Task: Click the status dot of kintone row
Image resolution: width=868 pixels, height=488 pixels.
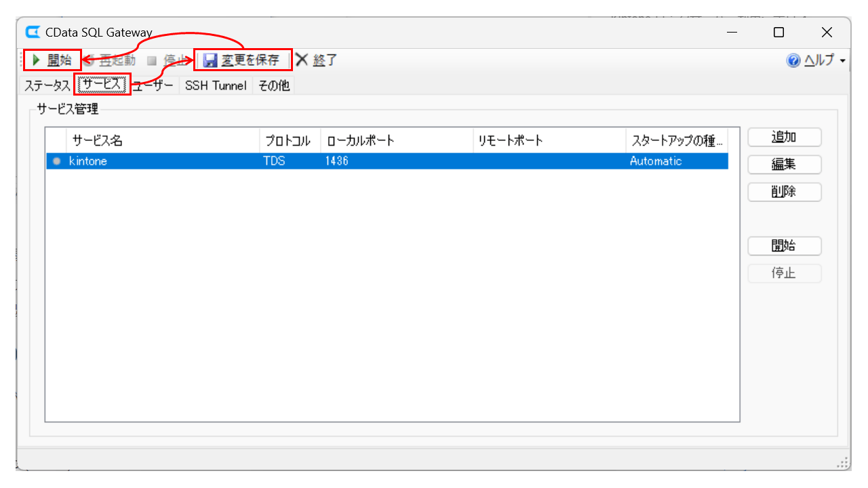Action: click(x=57, y=161)
